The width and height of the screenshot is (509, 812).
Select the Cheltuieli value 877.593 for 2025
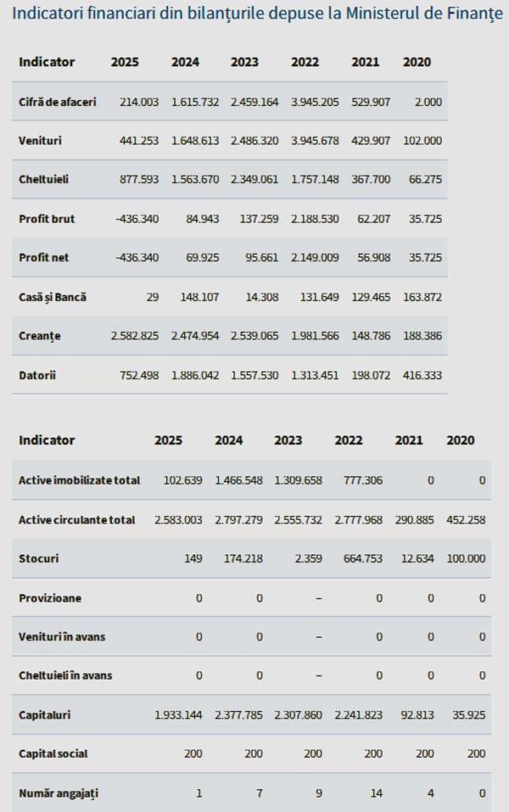[x=139, y=180]
